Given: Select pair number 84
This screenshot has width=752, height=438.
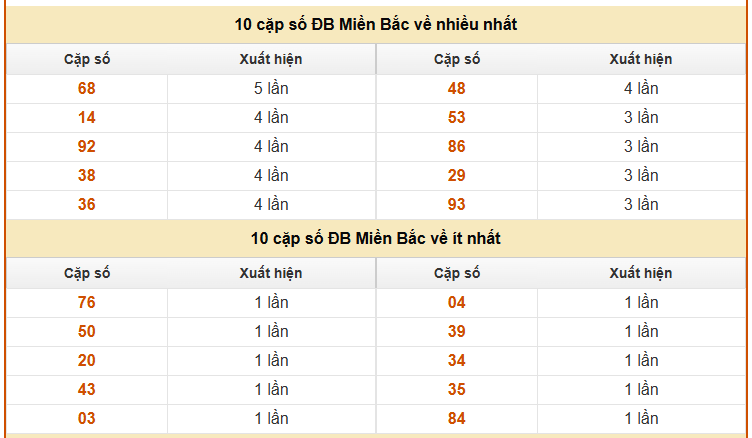Looking at the screenshot, I should 457,419.
